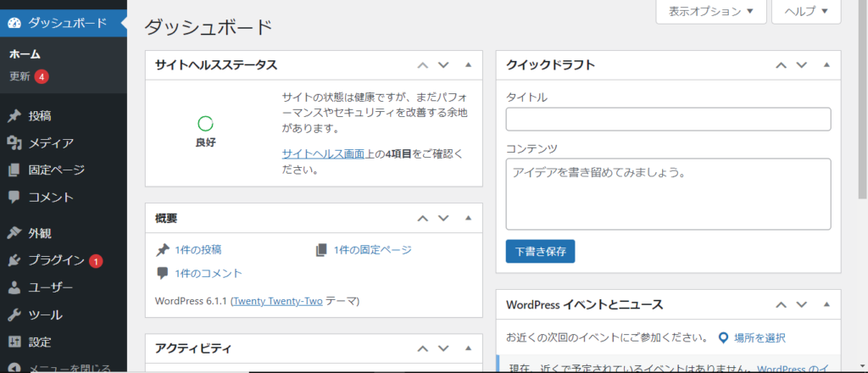Image resolution: width=868 pixels, height=373 pixels.
Task: Click the paintbrush icon beside 外観
Action: pos(14,233)
